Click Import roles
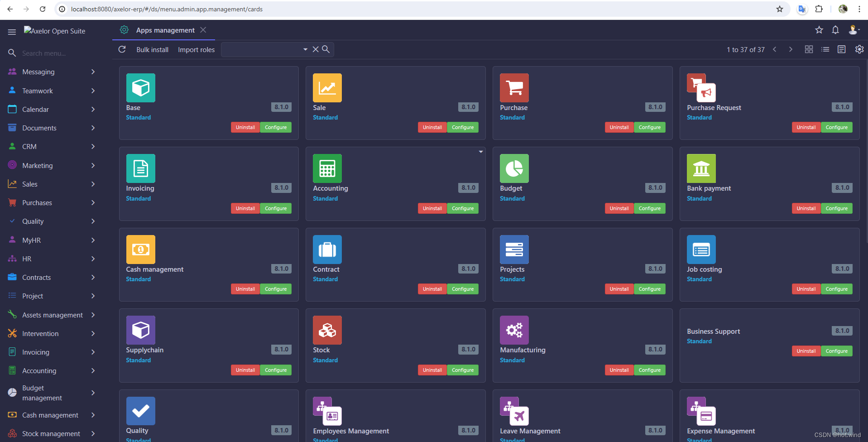Image resolution: width=868 pixels, height=442 pixels. point(196,49)
